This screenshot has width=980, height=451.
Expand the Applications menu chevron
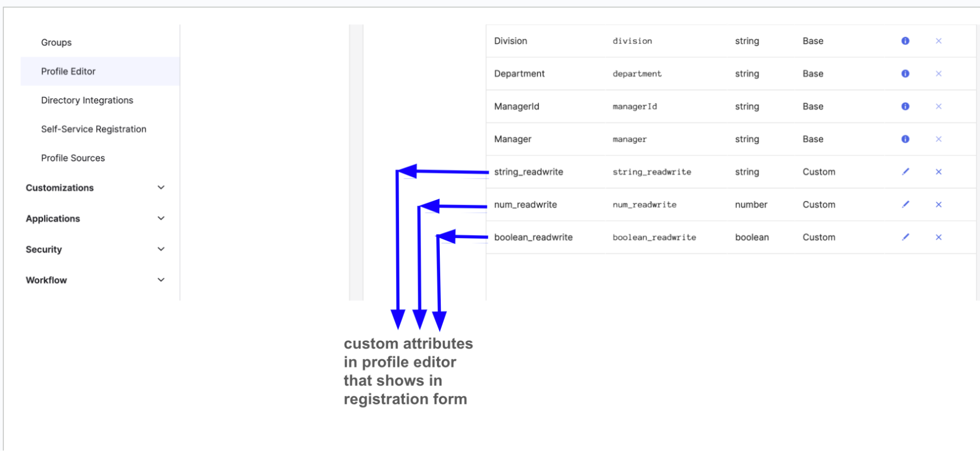coord(161,218)
